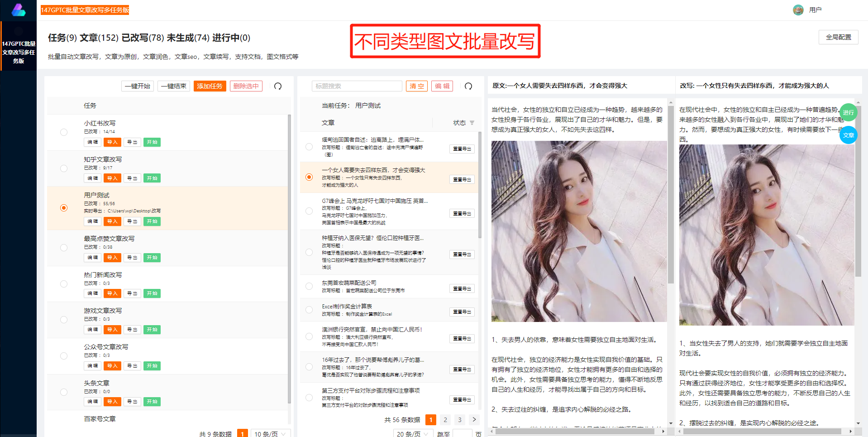Screen dimensions: 868x437
Task: Open 全局配置 global settings button
Action: point(838,37)
